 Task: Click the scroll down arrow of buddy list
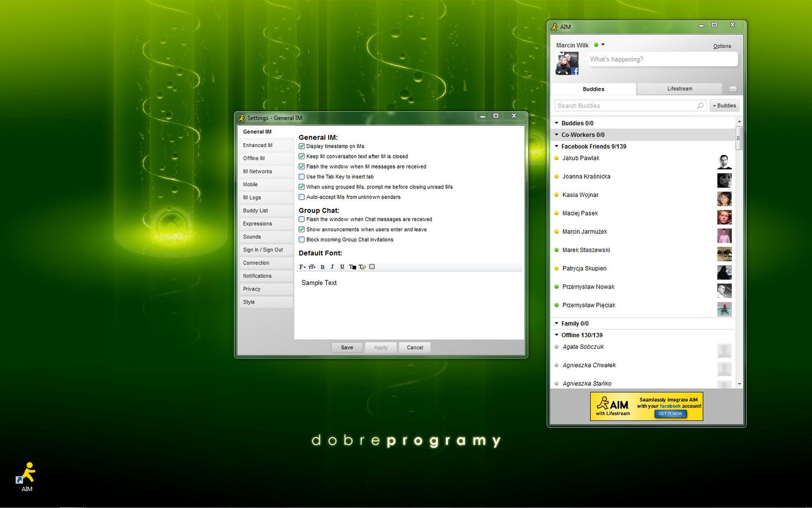click(x=739, y=384)
